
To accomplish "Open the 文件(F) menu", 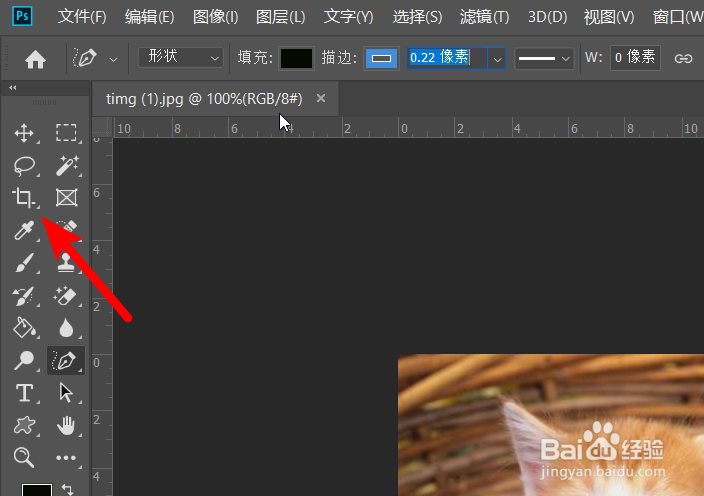I will tap(82, 17).
